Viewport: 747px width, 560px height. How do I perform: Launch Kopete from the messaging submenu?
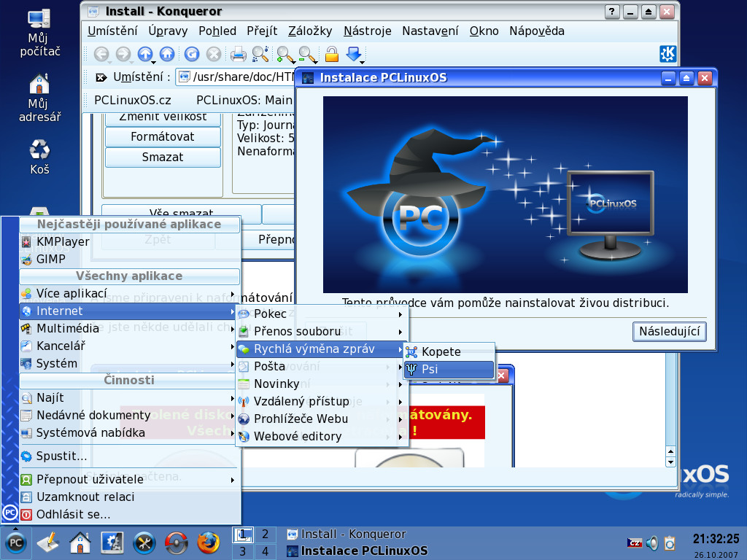point(449,352)
